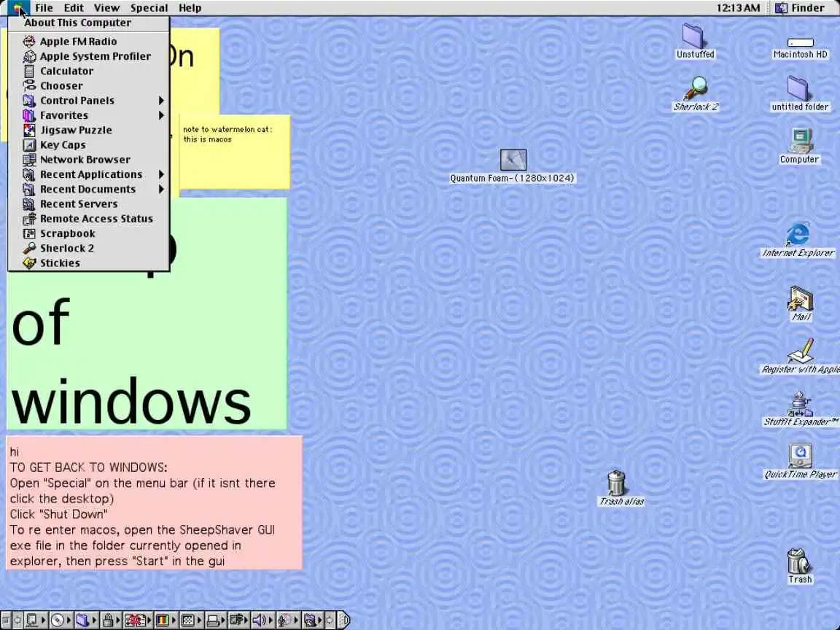The height and width of the screenshot is (630, 840).
Task: Choose Scrapbook in the Apple menu
Action: [x=88, y=233]
